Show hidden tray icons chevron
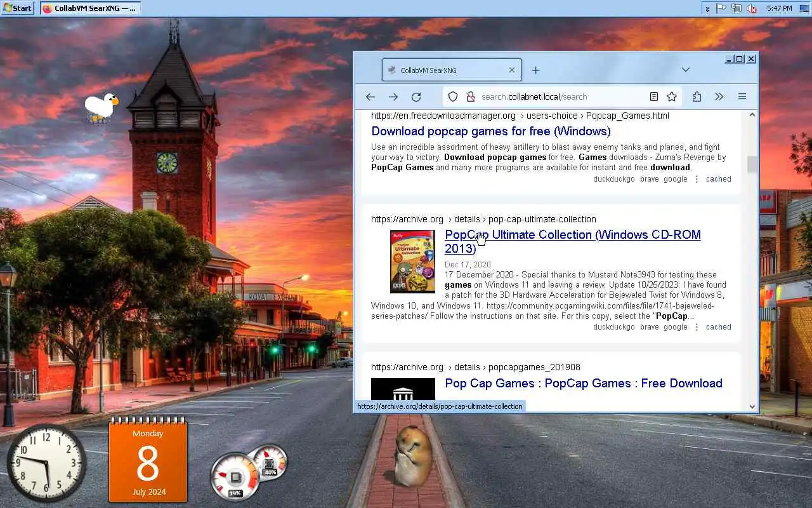The image size is (812, 508). click(x=707, y=8)
